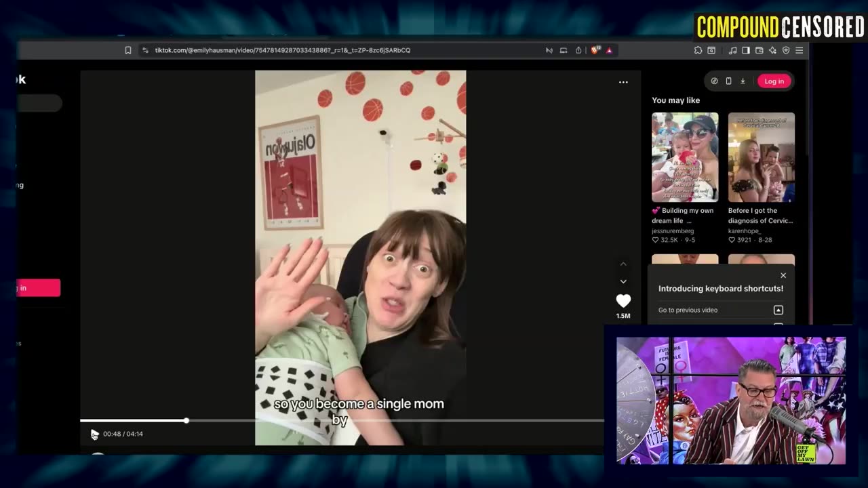Click the up-arrow key icon for previous video
The height and width of the screenshot is (488, 868).
(778, 310)
